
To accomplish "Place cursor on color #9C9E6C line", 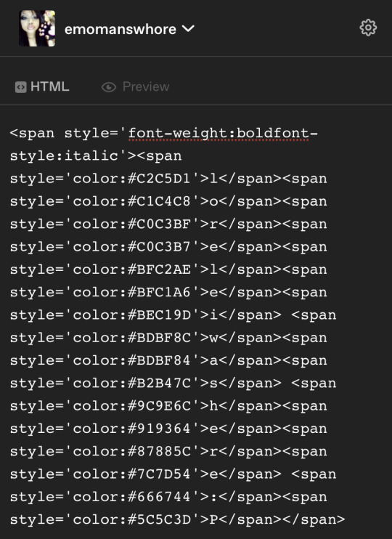I will tap(168, 405).
